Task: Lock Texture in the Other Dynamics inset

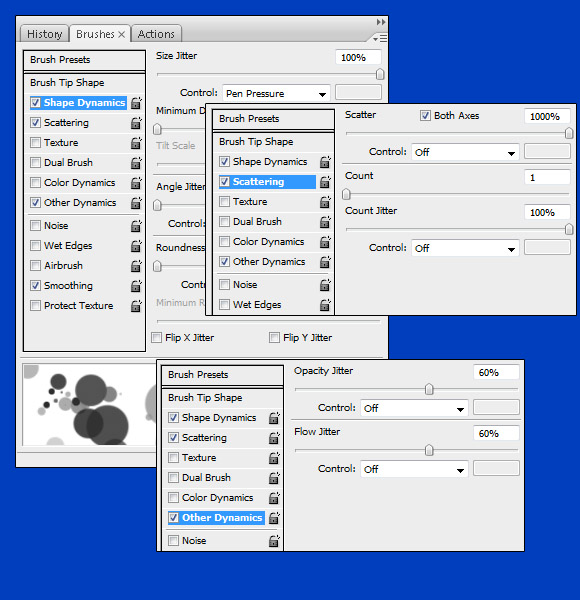Action: [274, 458]
